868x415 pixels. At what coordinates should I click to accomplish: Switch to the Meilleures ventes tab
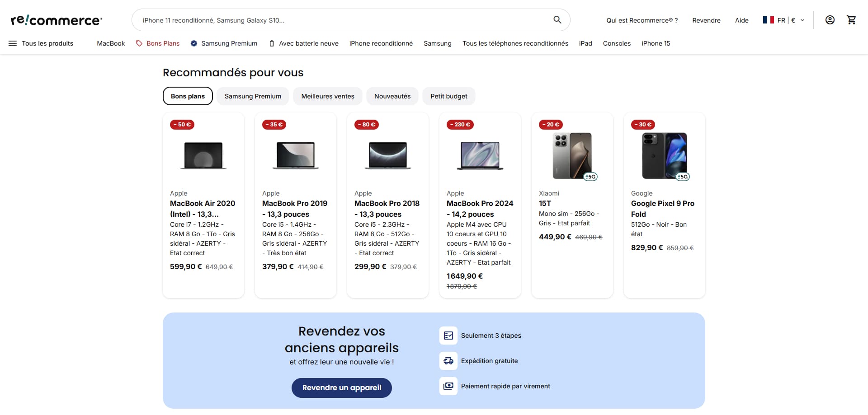(x=328, y=96)
